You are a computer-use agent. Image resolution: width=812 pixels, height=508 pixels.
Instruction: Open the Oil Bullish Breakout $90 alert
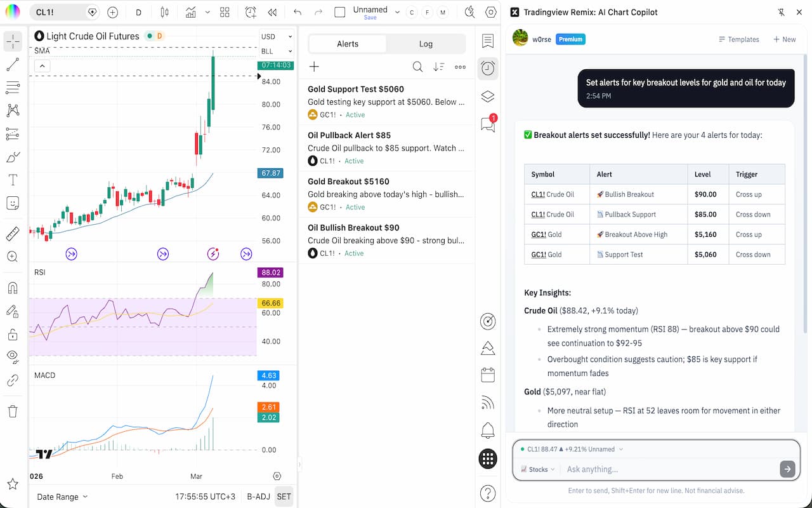387,240
